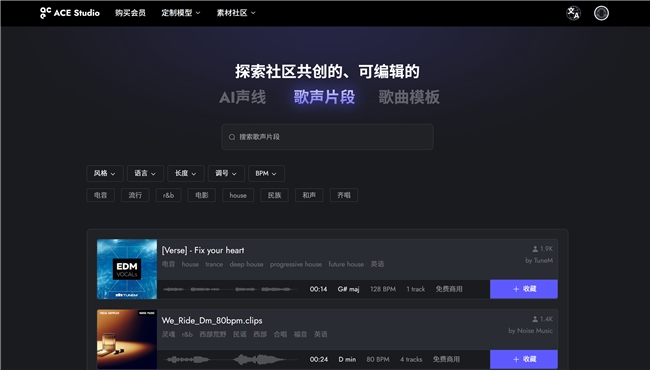Viewport: 650px width, 370px height.
Task: Toggle the 民族 filter tag
Action: point(274,195)
